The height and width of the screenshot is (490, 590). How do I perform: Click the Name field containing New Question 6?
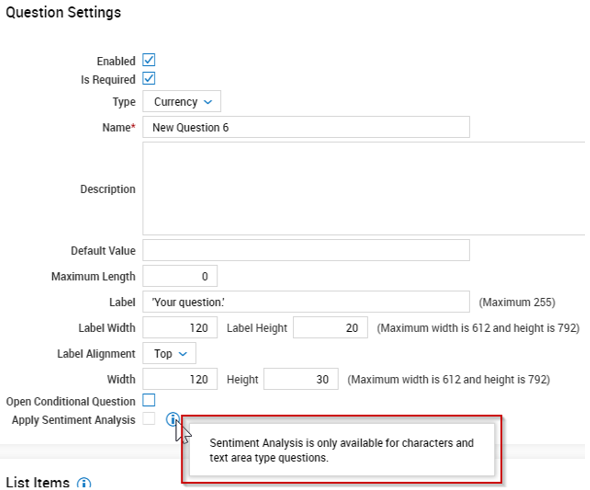click(x=306, y=127)
